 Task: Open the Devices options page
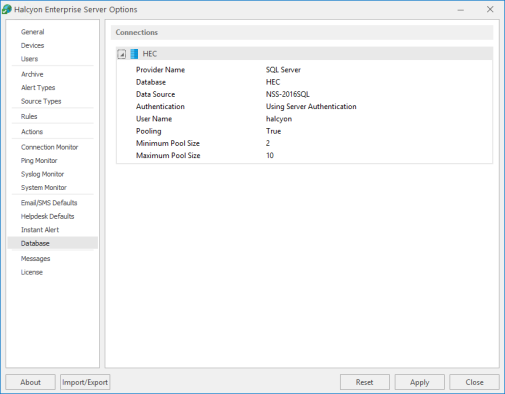click(32, 45)
